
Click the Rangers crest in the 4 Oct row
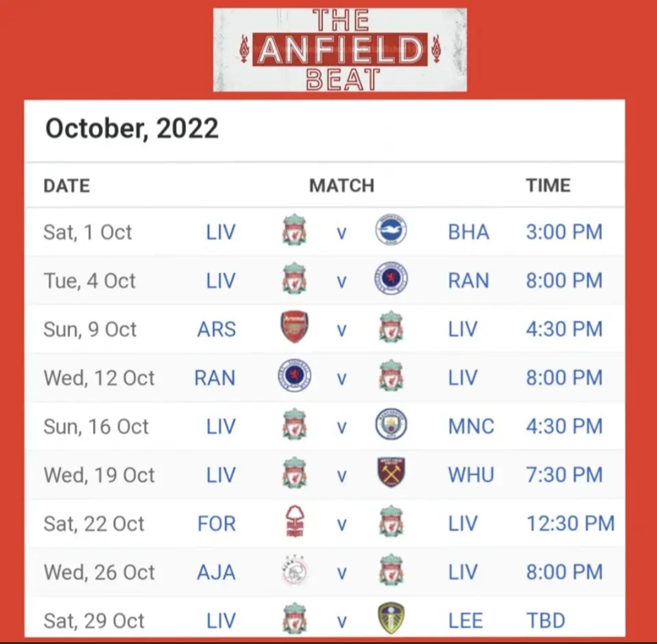coord(391,280)
